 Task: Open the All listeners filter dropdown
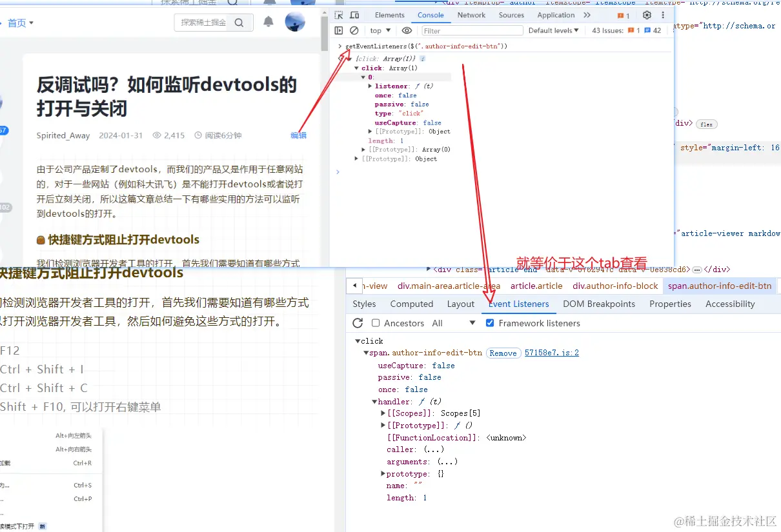click(x=454, y=323)
